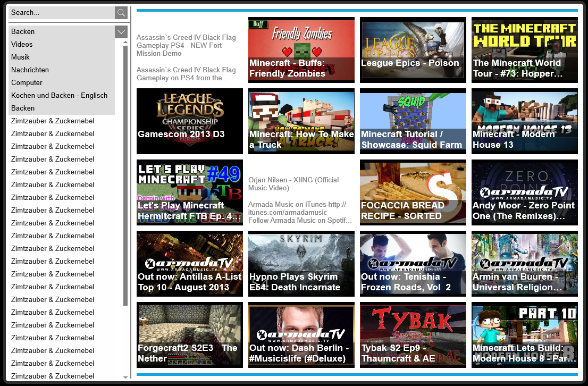Click Assassin's Creed Gameplay on PS4 description

point(187,74)
